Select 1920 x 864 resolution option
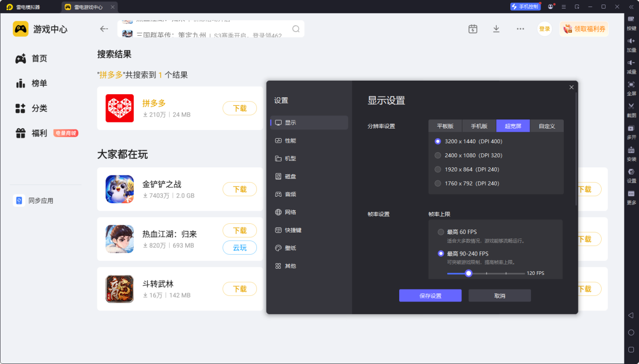Viewport: 639px width, 364px height. click(438, 169)
